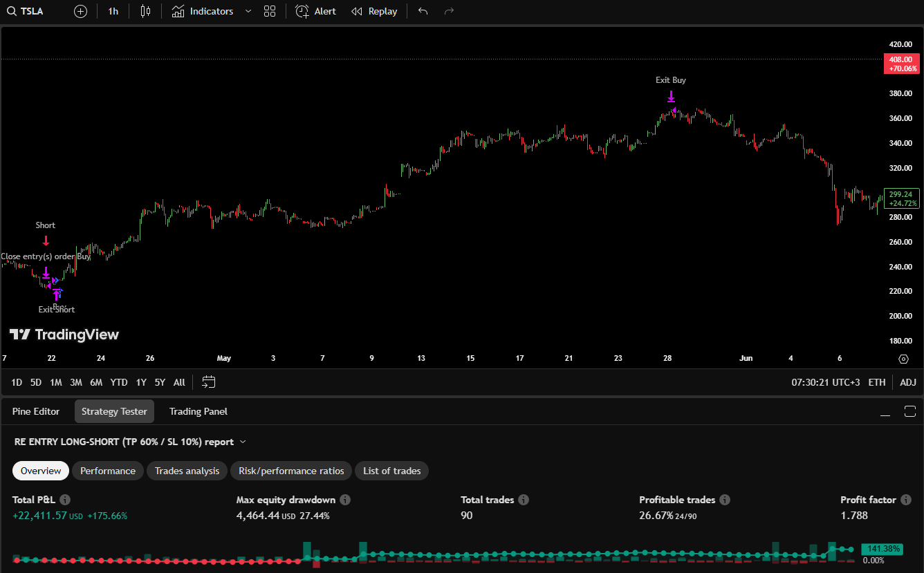Expand the Indicators dropdown chevron

tap(248, 11)
